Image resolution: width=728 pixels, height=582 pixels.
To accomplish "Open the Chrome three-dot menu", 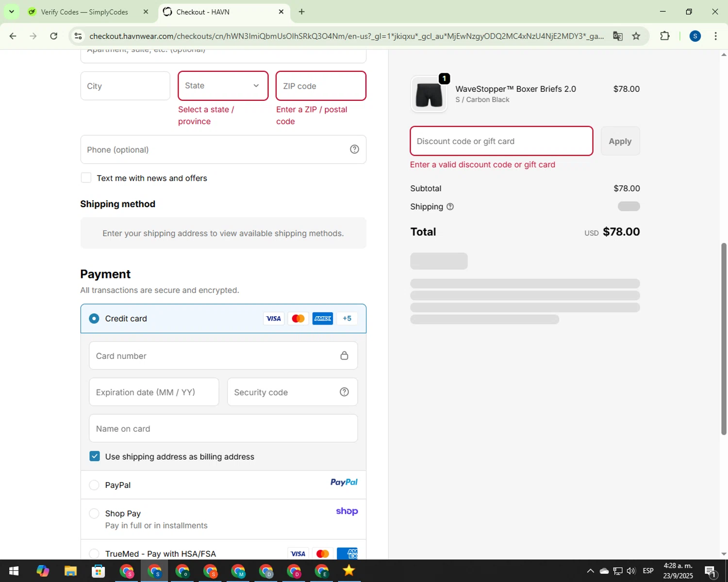I will tap(715, 36).
